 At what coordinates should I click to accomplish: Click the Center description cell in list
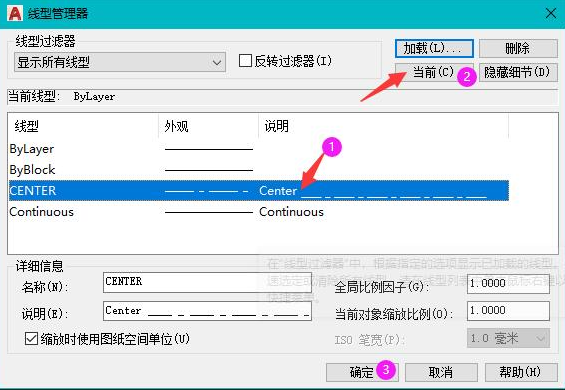[373, 191]
